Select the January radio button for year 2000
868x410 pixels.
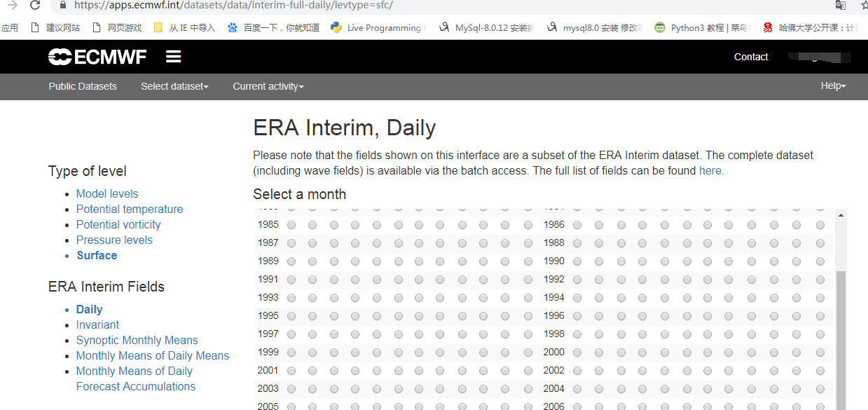tap(577, 352)
